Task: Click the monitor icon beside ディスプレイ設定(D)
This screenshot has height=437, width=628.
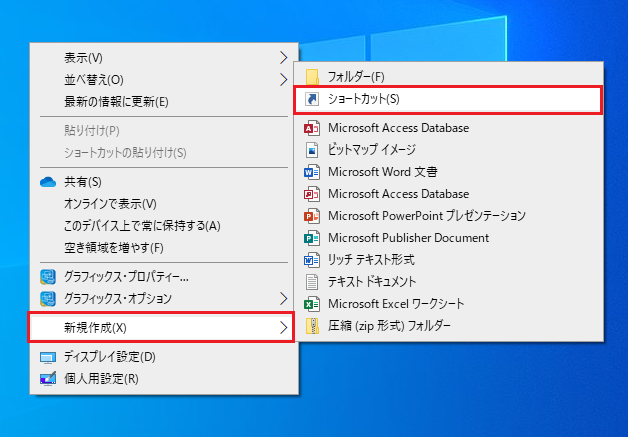Action: coord(47,357)
